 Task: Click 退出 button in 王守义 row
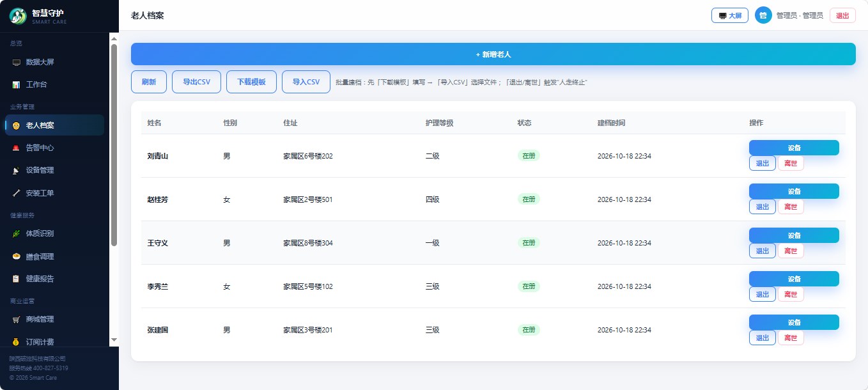(x=763, y=251)
